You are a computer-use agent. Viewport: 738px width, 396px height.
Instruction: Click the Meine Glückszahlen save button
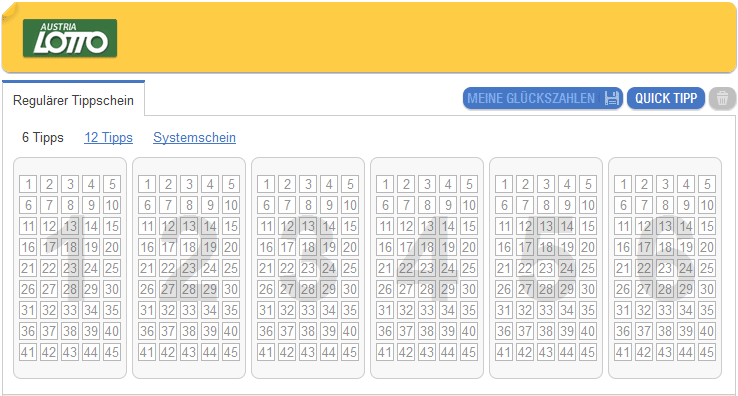coord(543,98)
